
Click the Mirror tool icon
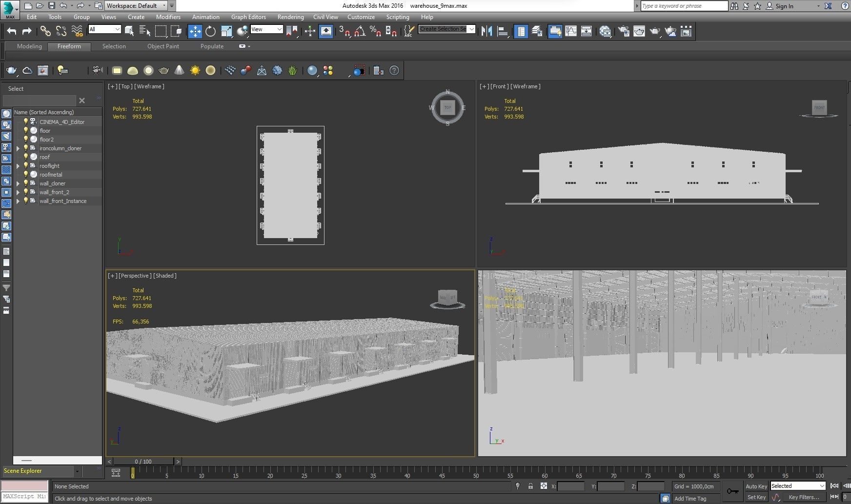pos(486,31)
